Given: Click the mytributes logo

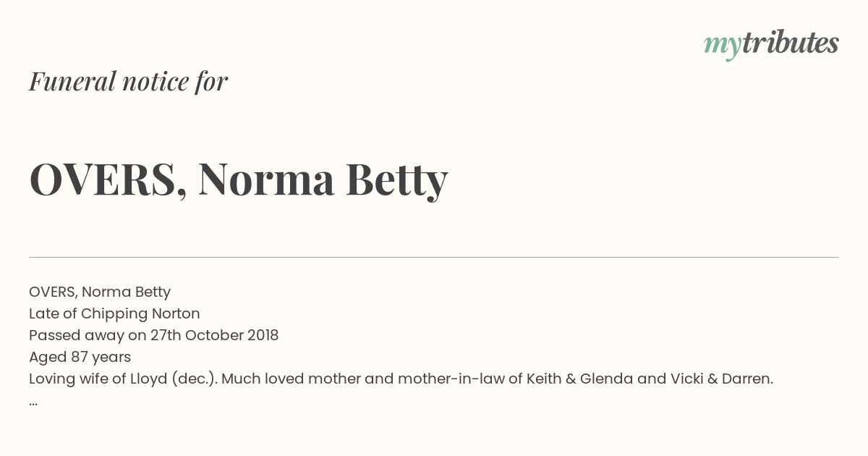Looking at the screenshot, I should (771, 44).
